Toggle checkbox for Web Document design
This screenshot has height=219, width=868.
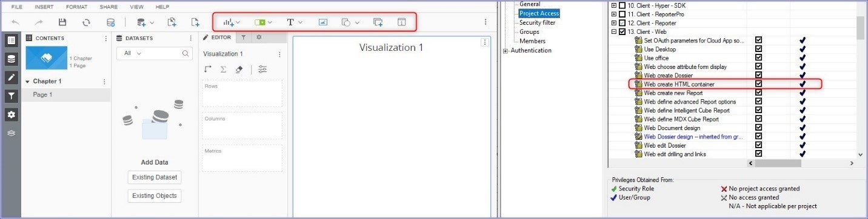click(758, 128)
